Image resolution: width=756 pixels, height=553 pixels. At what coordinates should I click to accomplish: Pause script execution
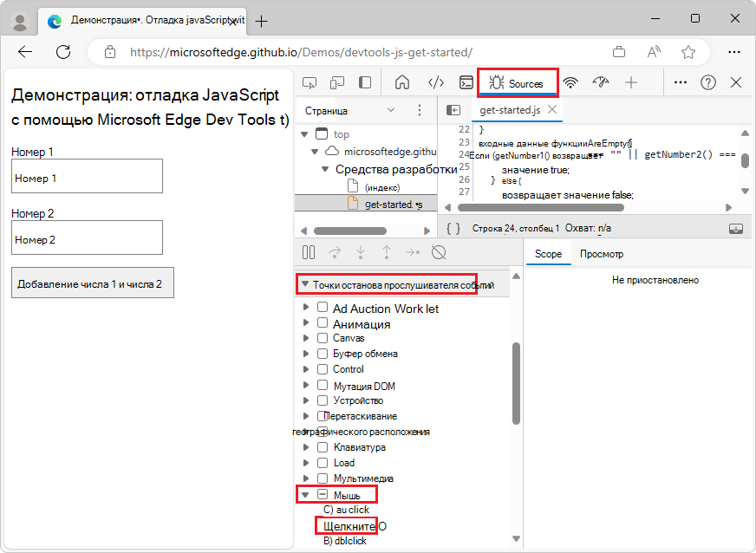[x=309, y=252]
